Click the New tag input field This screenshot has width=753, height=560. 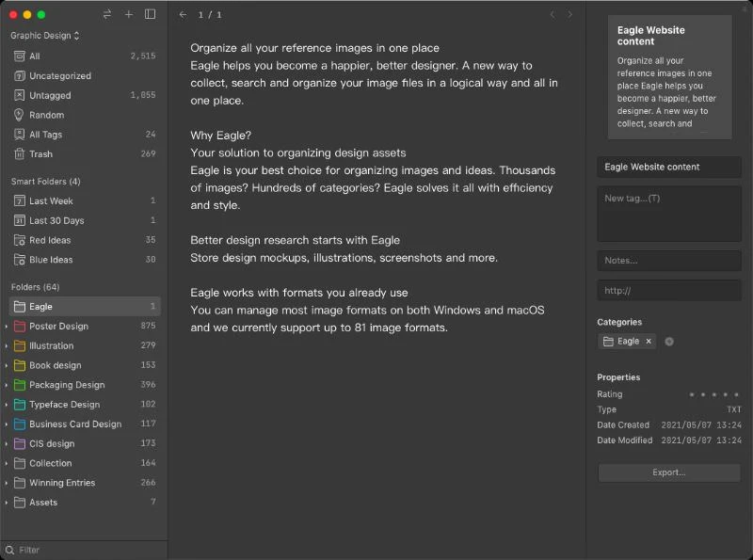coord(668,214)
